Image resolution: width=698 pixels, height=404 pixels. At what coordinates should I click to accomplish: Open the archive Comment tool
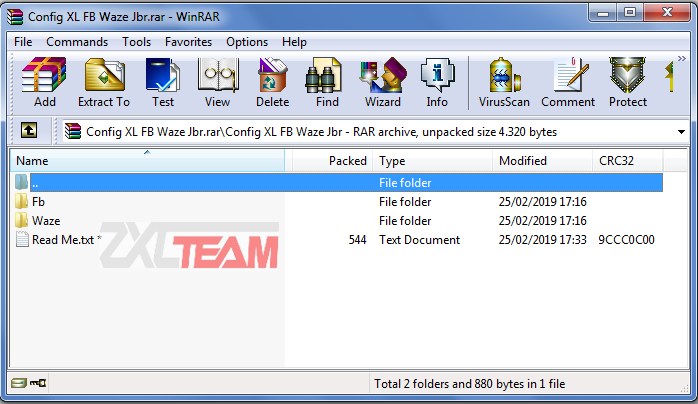(568, 82)
